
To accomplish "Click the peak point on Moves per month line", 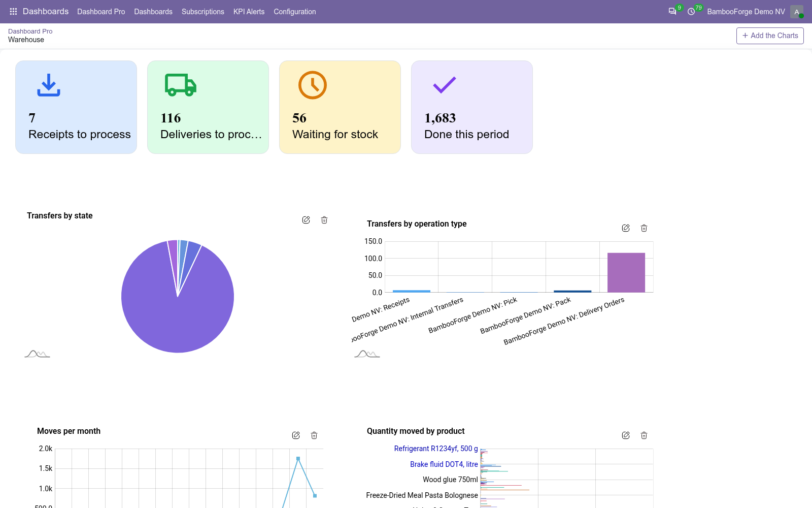I will click(x=298, y=459).
